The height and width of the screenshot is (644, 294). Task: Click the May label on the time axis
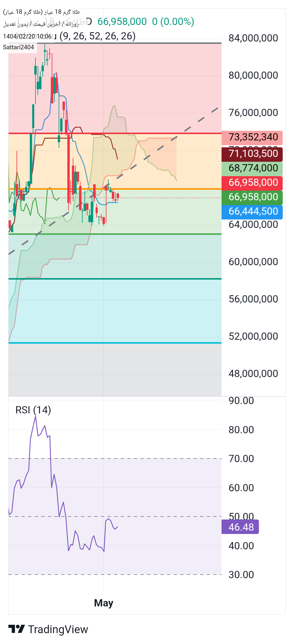(104, 603)
